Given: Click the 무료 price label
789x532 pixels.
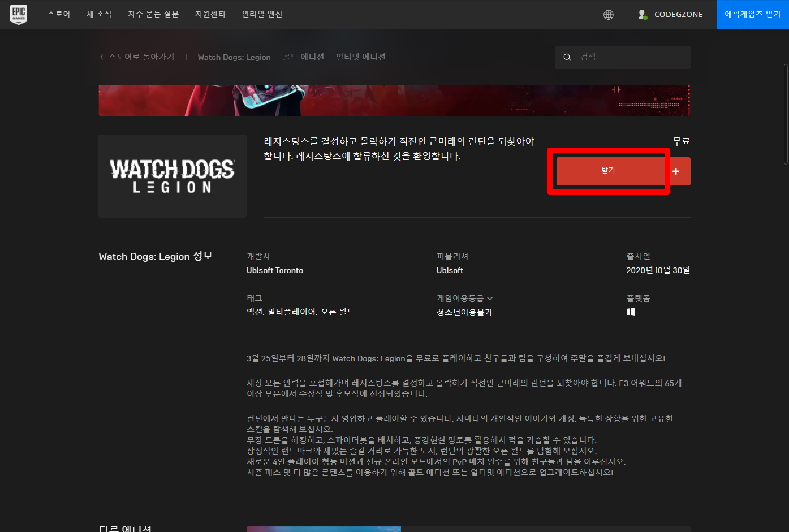Looking at the screenshot, I should tap(682, 141).
